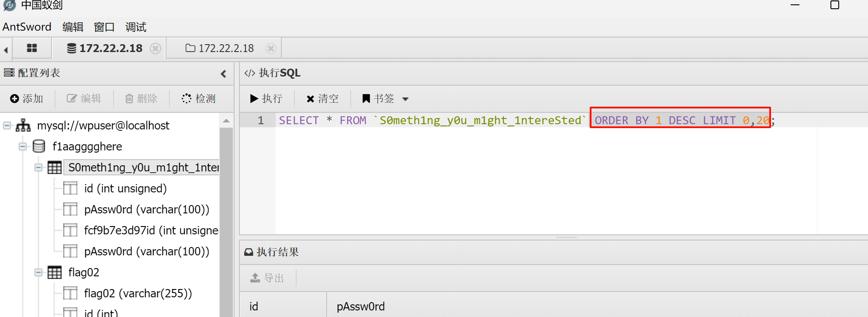Click inside the SQL query editor line
Viewport: 868px width, 317px height.
[x=437, y=121]
